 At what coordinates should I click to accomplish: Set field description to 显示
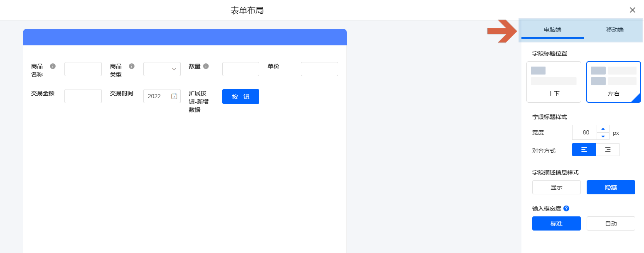click(556, 187)
